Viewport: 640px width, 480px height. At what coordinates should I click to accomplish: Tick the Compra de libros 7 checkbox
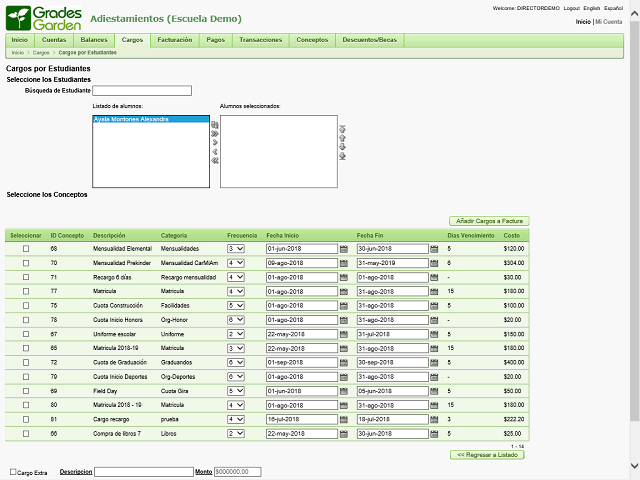[x=26, y=433]
